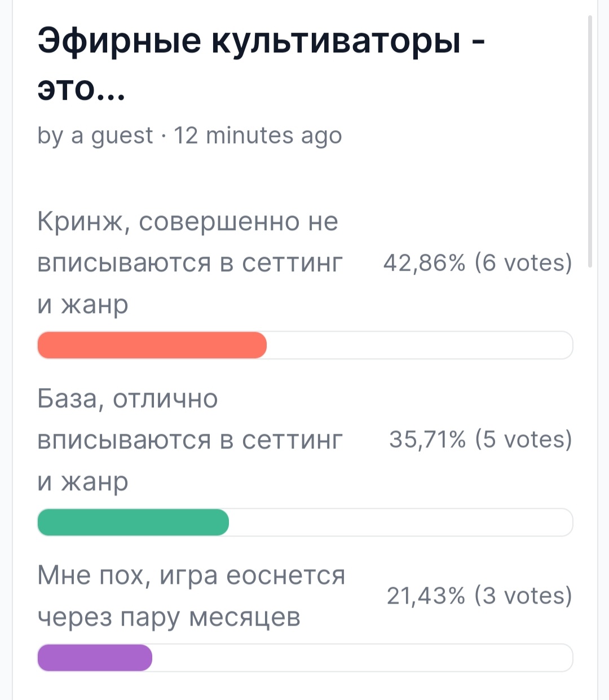This screenshot has height=700, width=609.
Task: Open the "by a guest" author text
Action: click(x=95, y=136)
